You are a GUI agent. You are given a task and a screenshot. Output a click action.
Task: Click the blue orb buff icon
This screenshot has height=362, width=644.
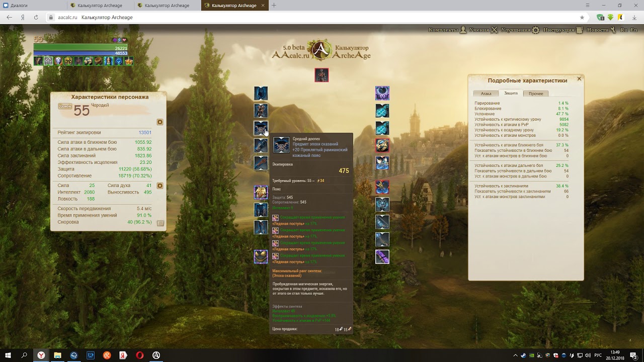click(x=119, y=61)
